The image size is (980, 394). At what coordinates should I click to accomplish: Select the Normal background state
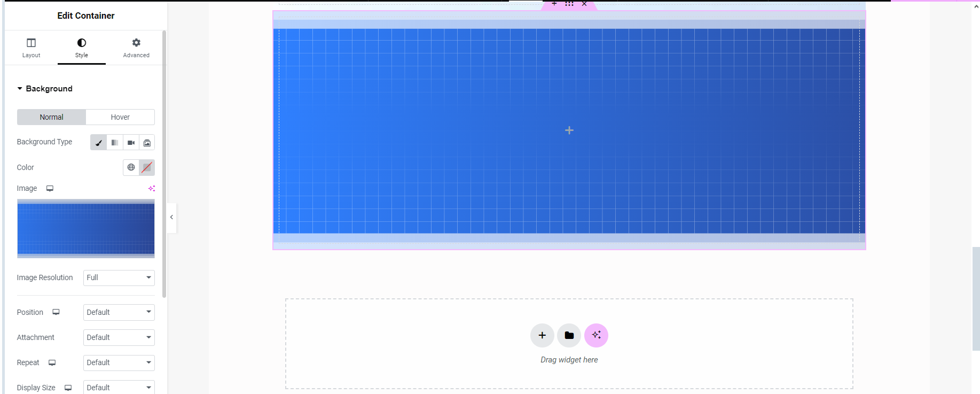[51, 117]
